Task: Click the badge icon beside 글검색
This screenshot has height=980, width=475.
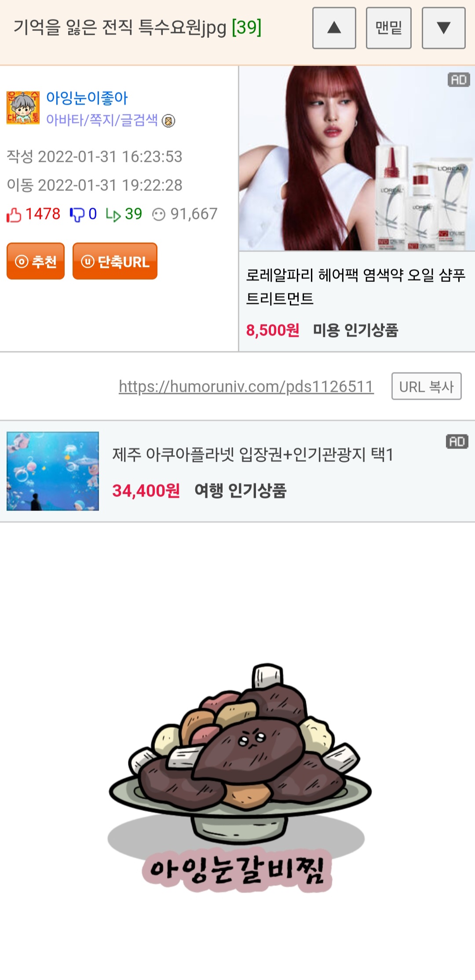Action: 168,120
